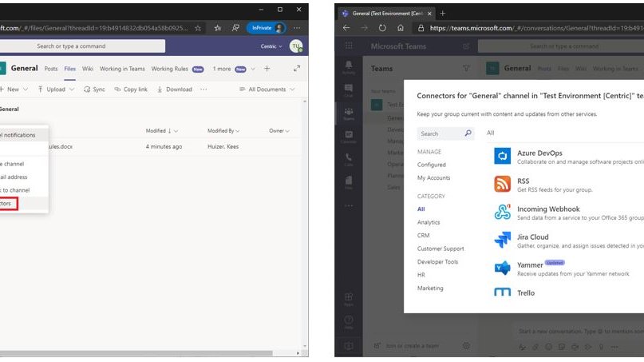Screen dimensions: 644x362
Task: Switch to the Posts tab
Action: click(x=51, y=69)
